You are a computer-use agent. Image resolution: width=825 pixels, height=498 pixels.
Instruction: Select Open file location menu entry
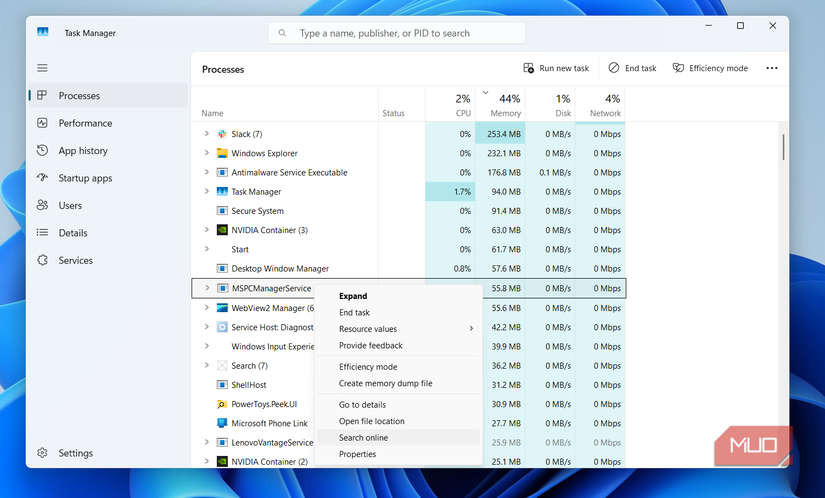[x=398, y=421]
